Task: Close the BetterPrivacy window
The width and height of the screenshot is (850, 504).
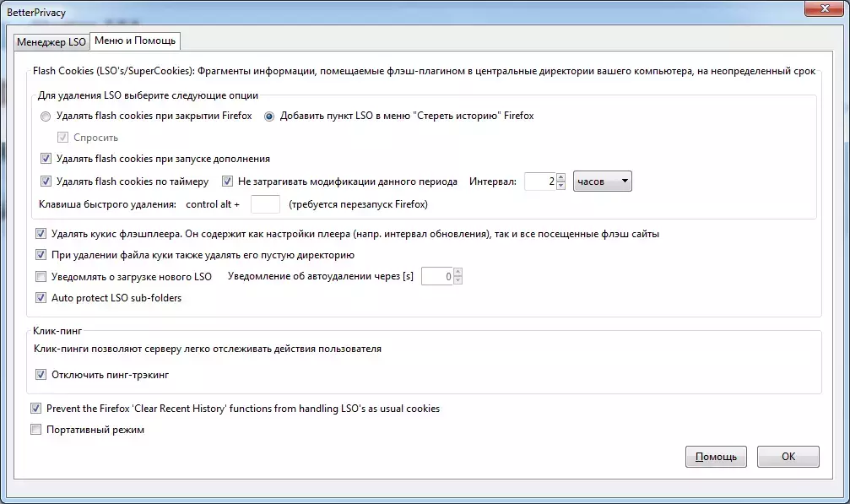Action: (824, 8)
